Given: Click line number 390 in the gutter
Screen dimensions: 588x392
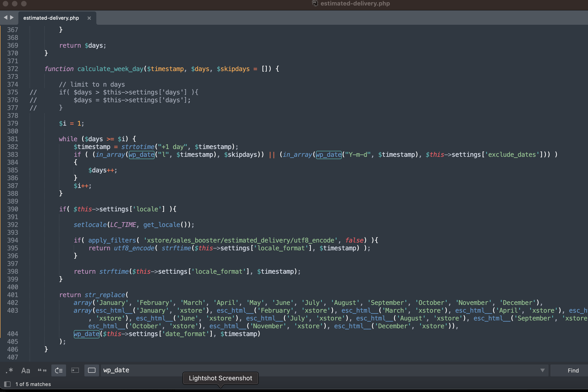Looking at the screenshot, I should (x=13, y=209).
